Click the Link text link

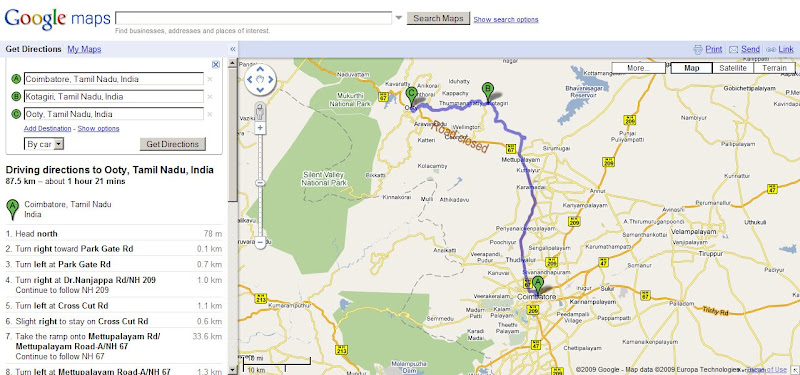pos(786,49)
